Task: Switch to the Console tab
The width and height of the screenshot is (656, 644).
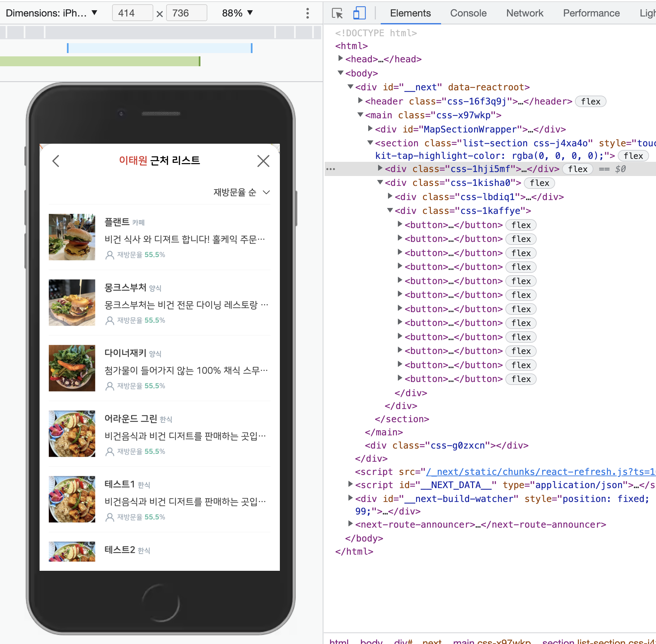Action: coord(468,13)
